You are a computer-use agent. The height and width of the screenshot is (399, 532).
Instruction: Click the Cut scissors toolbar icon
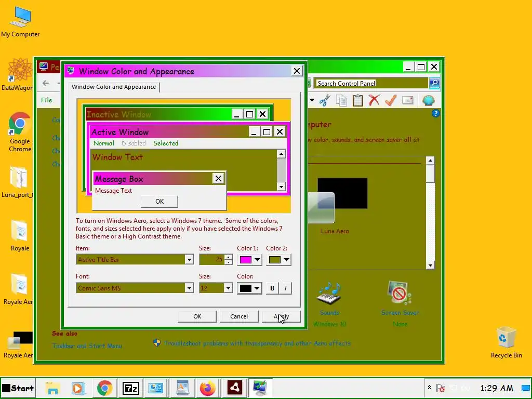tap(325, 100)
